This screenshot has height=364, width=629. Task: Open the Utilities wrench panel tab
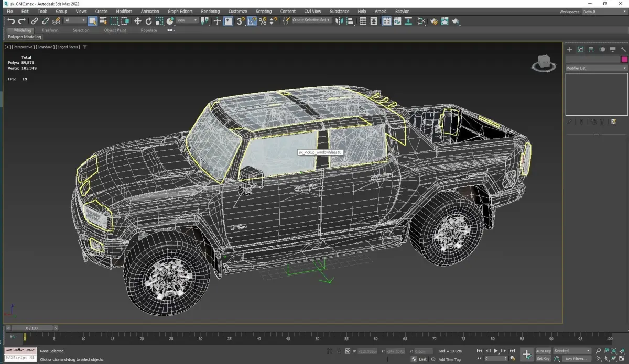point(624,50)
